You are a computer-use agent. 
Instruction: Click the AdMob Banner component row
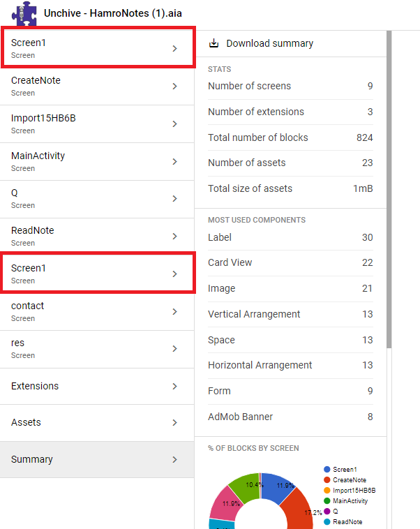click(x=290, y=417)
